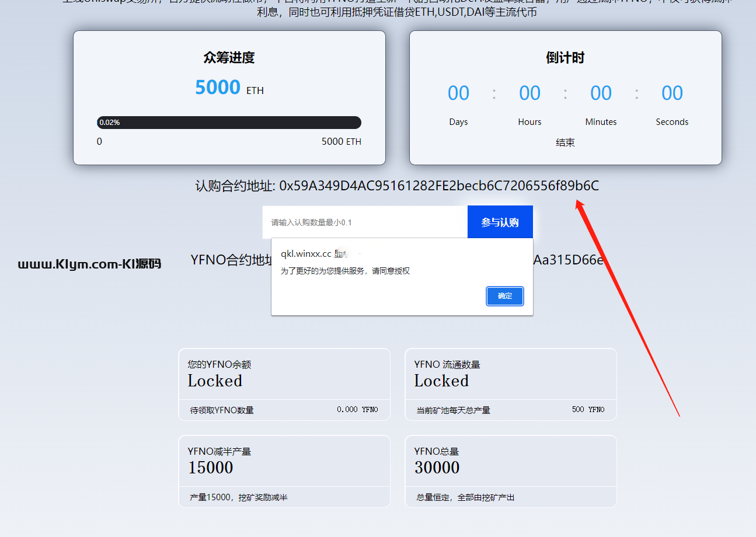Click the YFNO总量 30000 value

coord(437,468)
